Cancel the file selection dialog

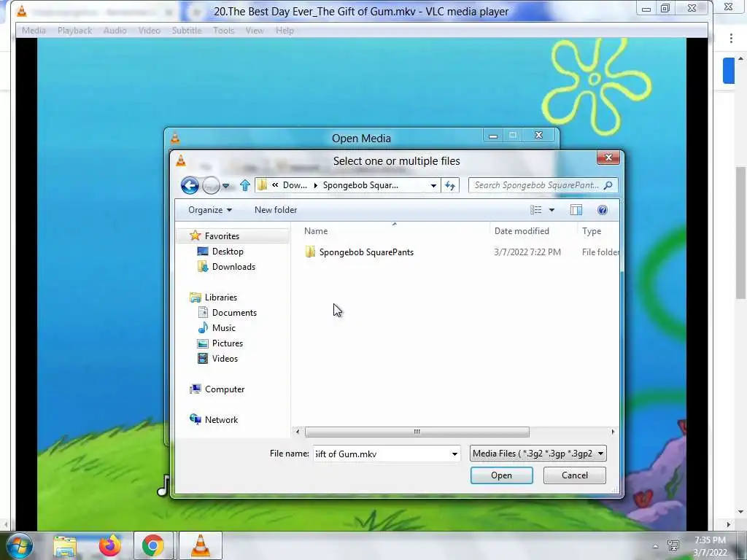click(575, 475)
